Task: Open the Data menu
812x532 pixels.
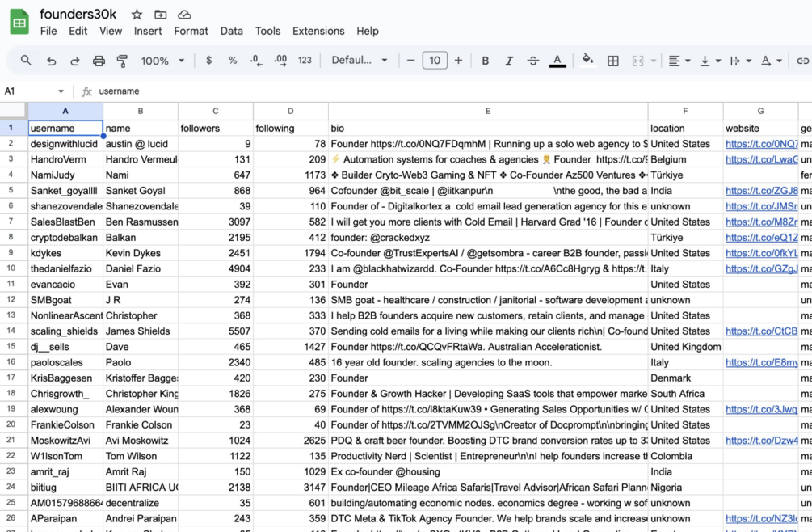Action: point(231,31)
